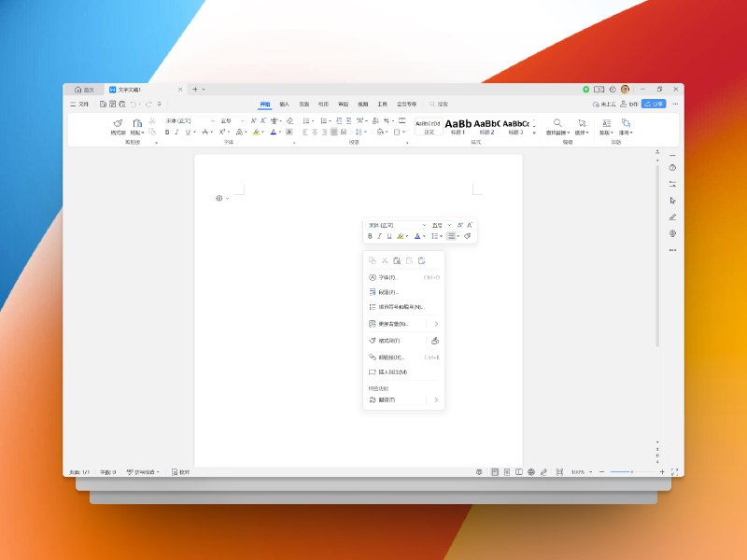Click the zoom in plus icon
Screen dimensions: 747x560
click(x=663, y=472)
